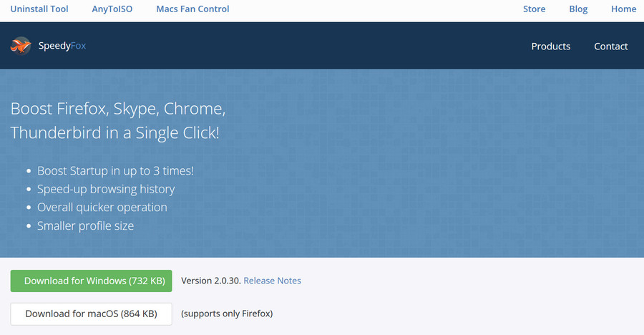The image size is (644, 335).
Task: Open the SpeedyFox brand name link
Action: [x=62, y=46]
